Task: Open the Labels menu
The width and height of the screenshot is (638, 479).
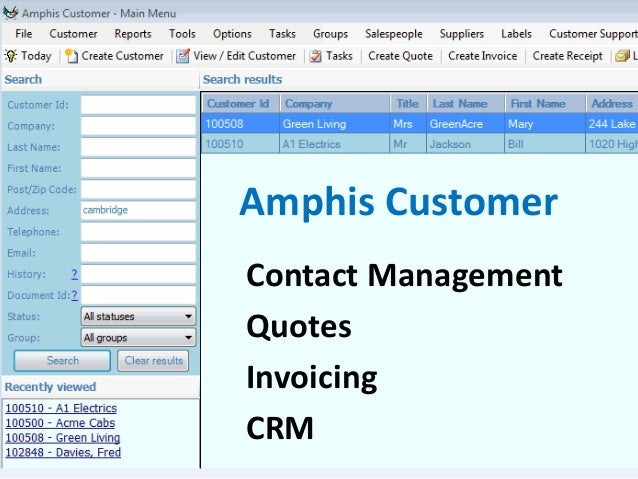Action: 516,34
